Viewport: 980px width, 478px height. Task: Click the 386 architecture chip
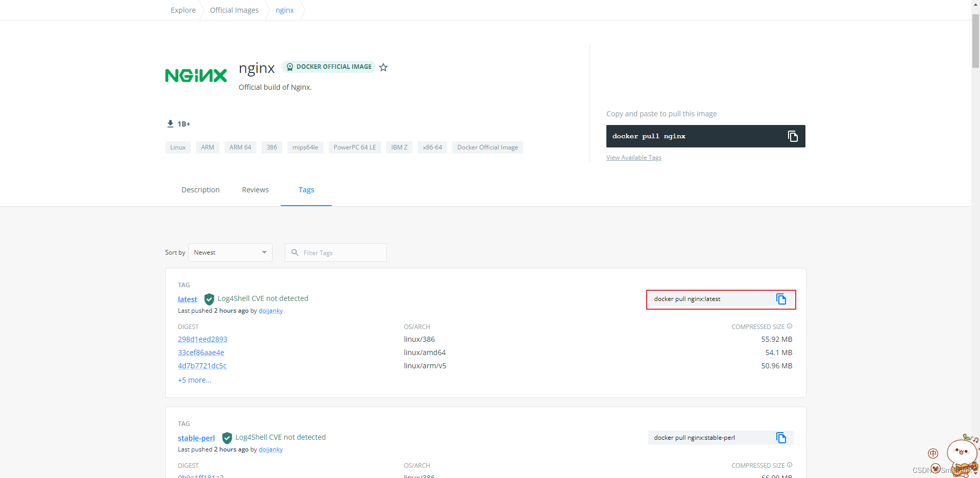[x=272, y=147]
